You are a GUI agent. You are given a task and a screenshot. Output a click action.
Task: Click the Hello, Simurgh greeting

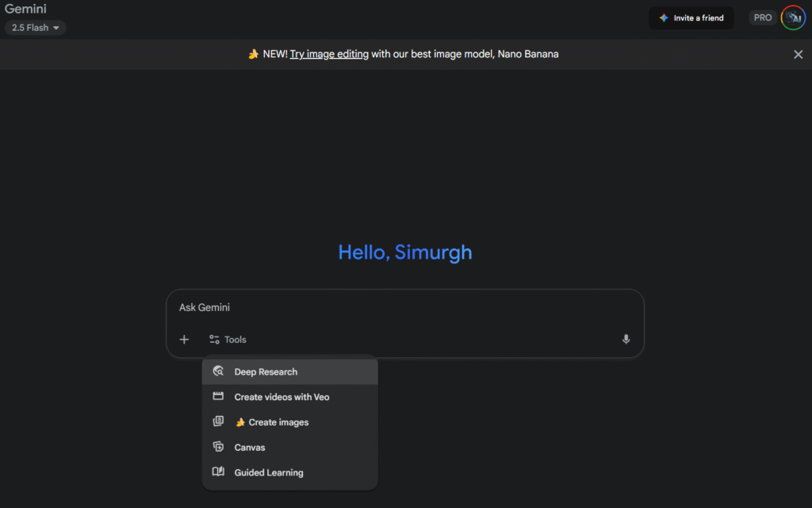404,252
